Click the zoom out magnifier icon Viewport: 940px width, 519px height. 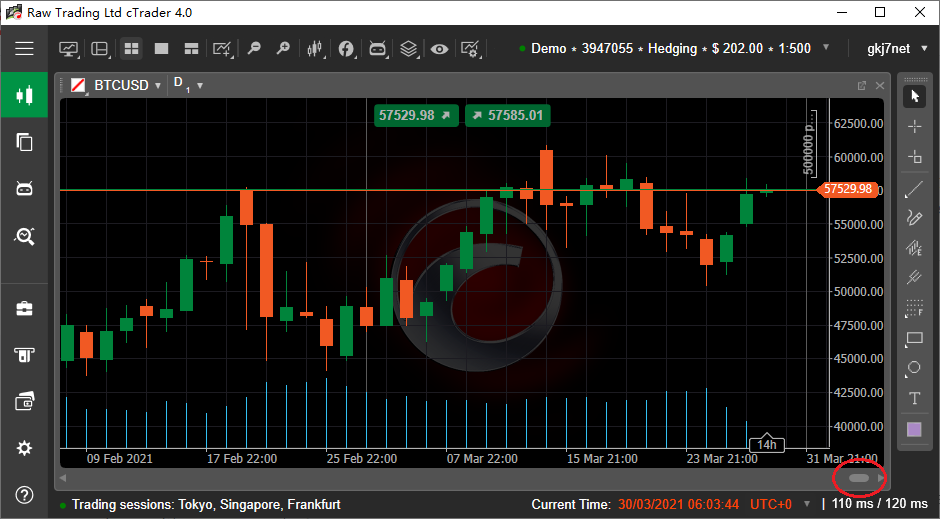pyautogui.click(x=254, y=48)
